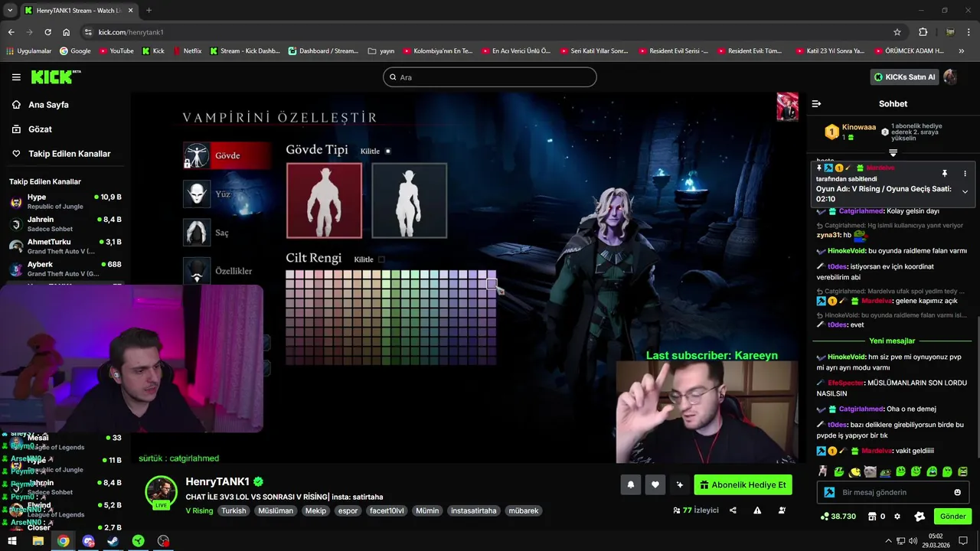The height and width of the screenshot is (551, 980).
Task: Reload the page in Chrome
Action: point(47,32)
